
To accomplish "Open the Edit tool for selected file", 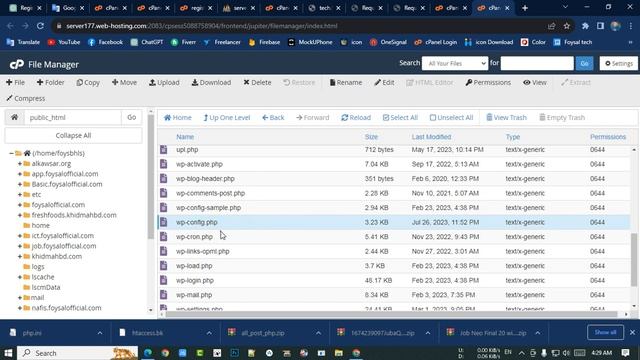I will [384, 82].
